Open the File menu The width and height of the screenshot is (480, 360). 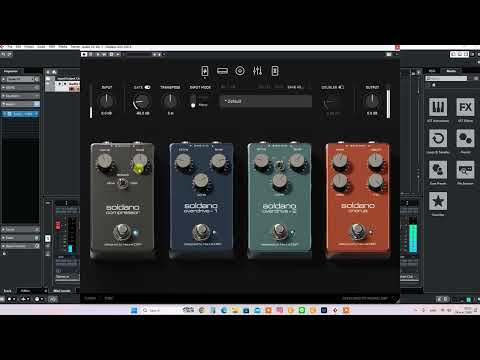(x=10, y=47)
